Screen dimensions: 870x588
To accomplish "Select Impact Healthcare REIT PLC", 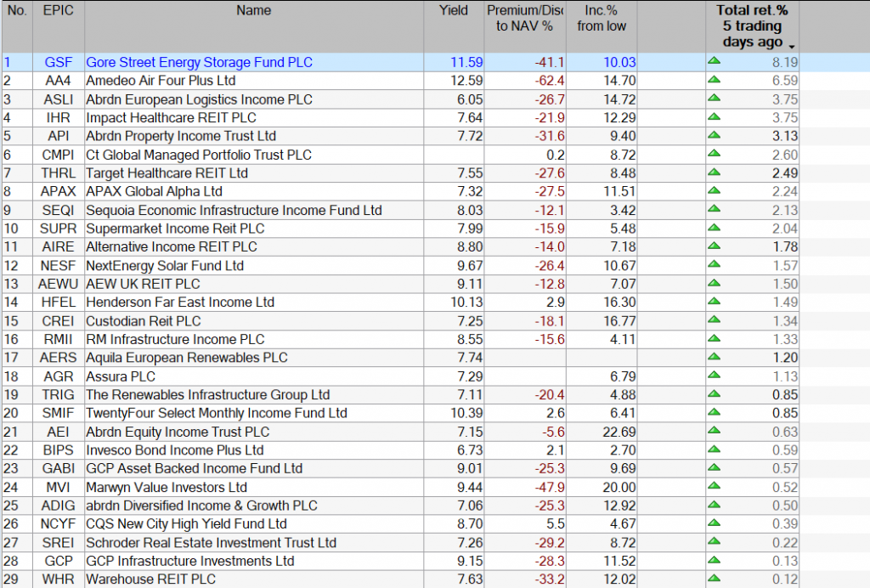I will (x=171, y=117).
